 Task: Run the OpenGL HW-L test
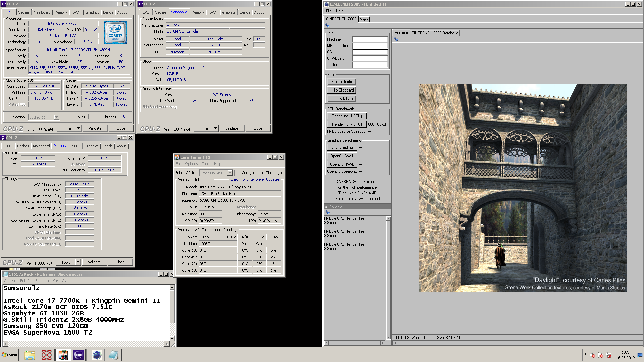(x=342, y=164)
